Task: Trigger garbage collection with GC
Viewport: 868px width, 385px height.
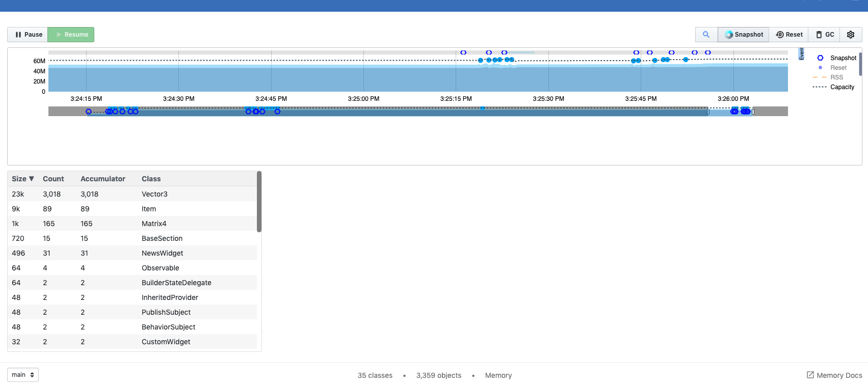Action: coord(825,35)
